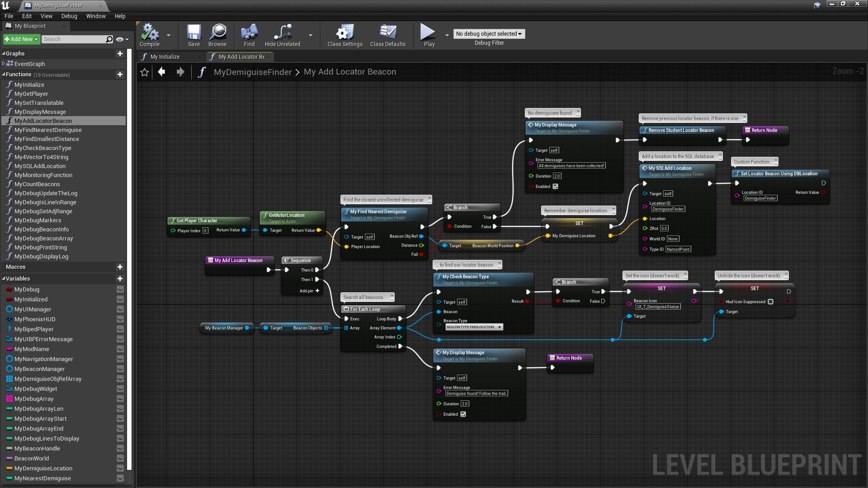Add a new macro with plus
The image size is (868, 488).
coord(120,267)
